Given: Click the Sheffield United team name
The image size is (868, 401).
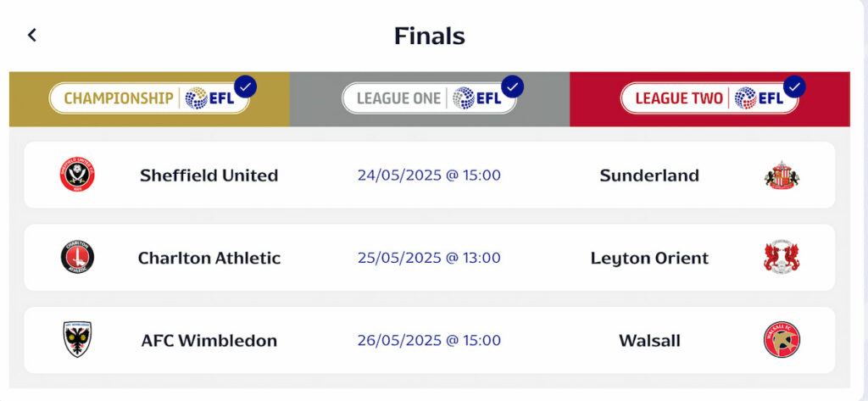Looking at the screenshot, I should pos(209,175).
